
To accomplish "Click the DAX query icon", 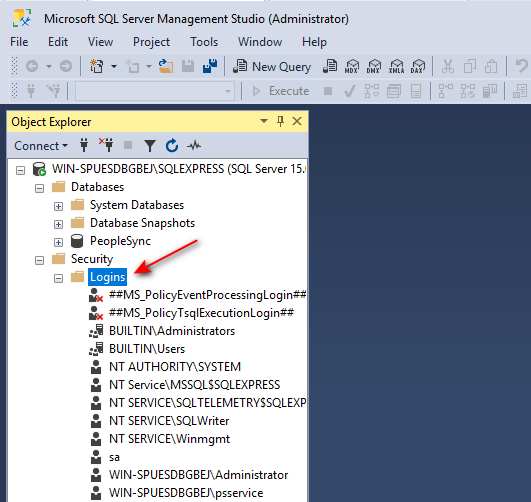I will point(418,66).
